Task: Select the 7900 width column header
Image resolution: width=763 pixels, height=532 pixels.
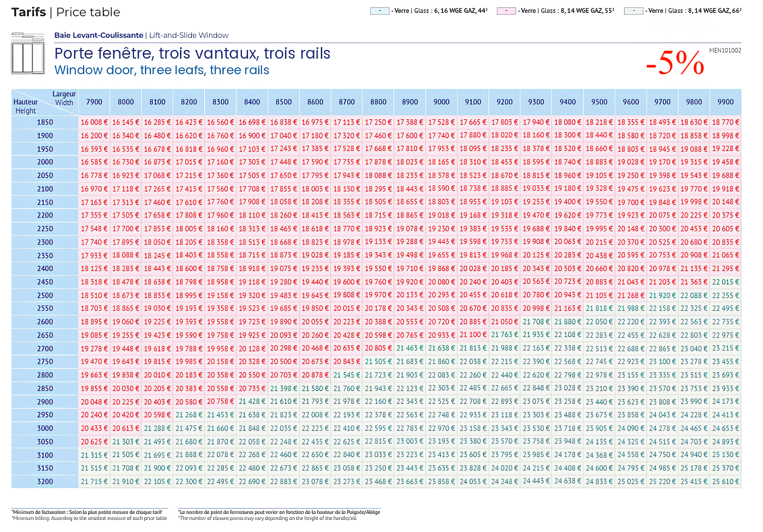Action: pyautogui.click(x=94, y=102)
